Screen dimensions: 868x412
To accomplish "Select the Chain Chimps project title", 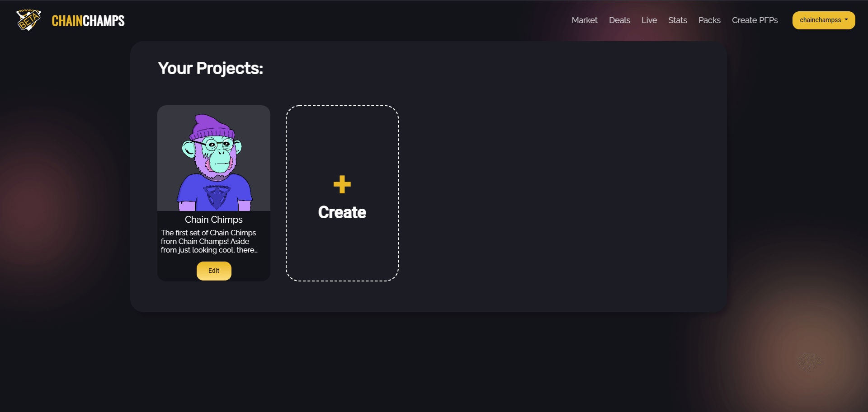I will click(214, 220).
